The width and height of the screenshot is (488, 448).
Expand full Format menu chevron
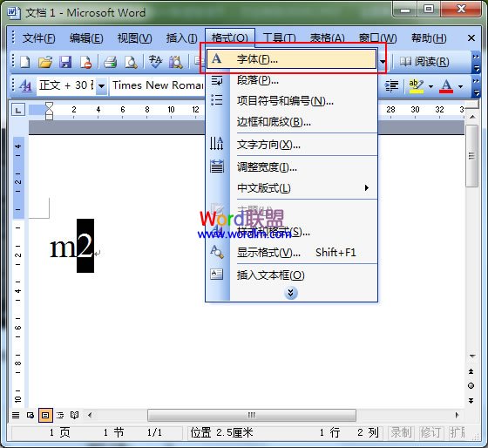[291, 293]
